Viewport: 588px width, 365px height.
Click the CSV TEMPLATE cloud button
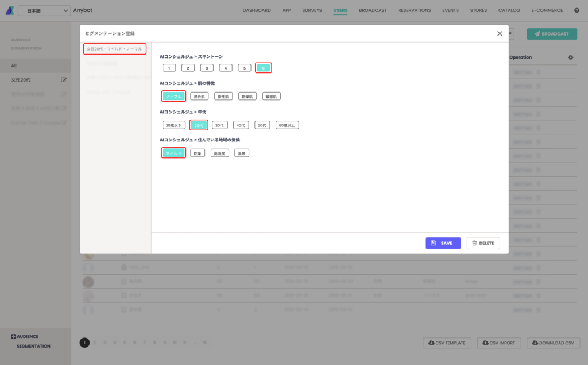[x=447, y=343]
